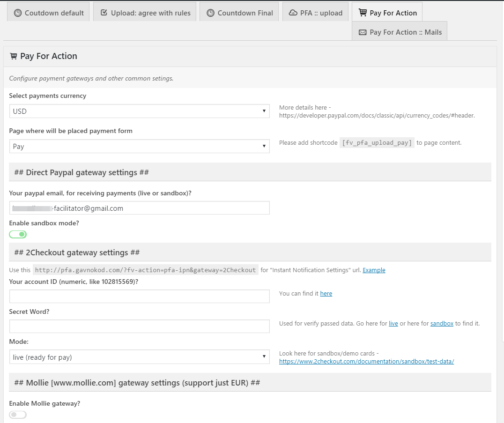The height and width of the screenshot is (423, 504).
Task: Disable the PayPal sandbox mode toggle
Action: (x=18, y=234)
